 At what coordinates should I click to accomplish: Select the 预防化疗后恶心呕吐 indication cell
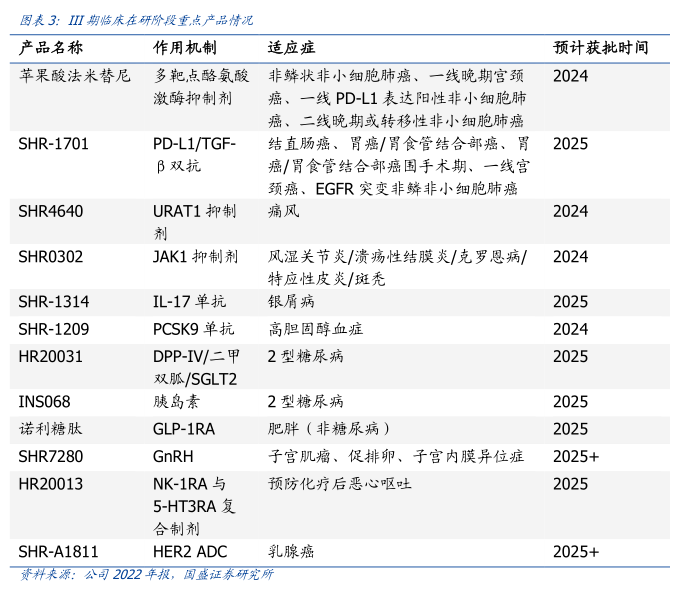click(340, 484)
